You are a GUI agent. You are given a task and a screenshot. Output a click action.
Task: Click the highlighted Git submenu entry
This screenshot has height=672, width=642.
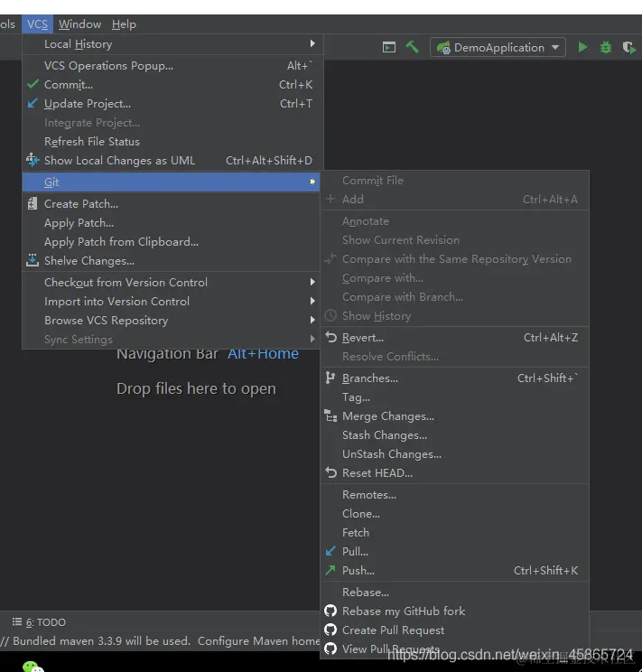tap(172, 182)
